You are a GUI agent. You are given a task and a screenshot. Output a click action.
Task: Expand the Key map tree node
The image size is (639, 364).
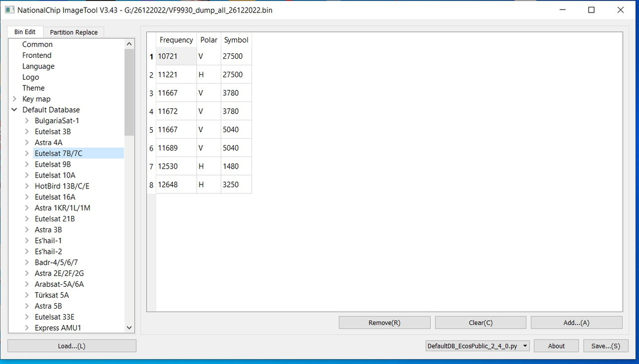14,99
